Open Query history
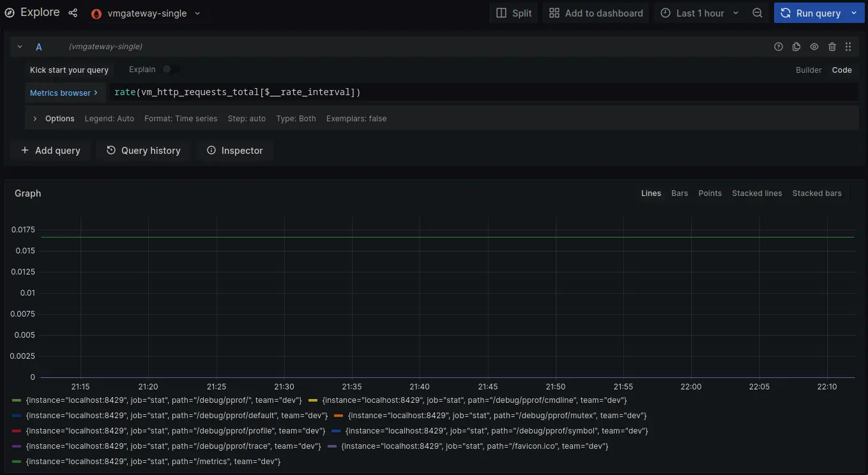Screen dimensions: 868x475 (143, 151)
